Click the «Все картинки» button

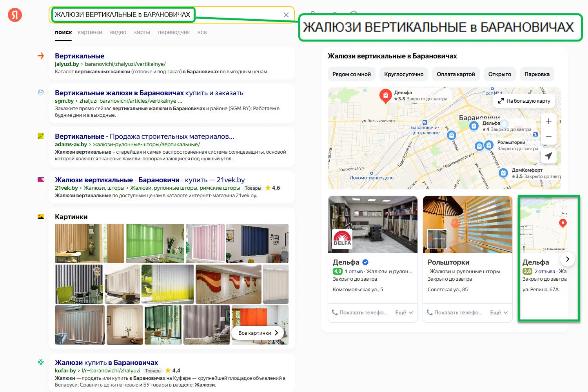point(258,333)
